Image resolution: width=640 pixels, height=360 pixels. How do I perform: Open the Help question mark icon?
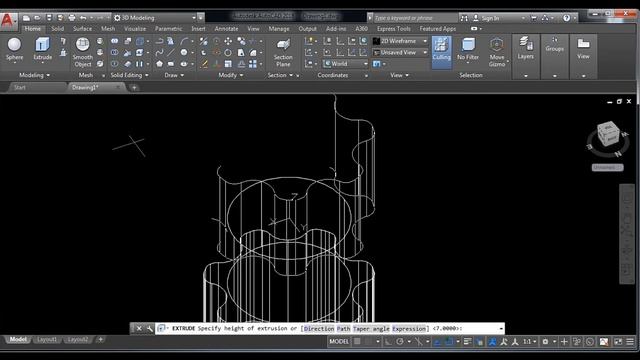point(566,18)
